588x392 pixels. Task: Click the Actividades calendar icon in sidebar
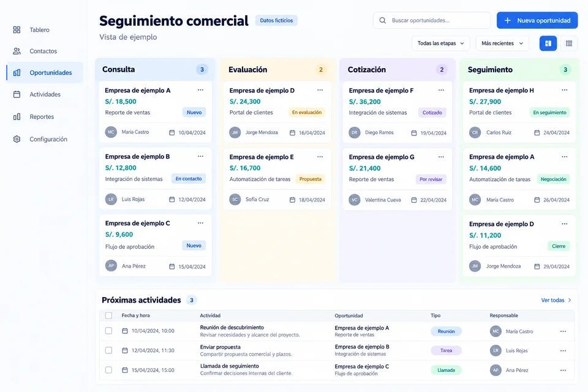[17, 94]
